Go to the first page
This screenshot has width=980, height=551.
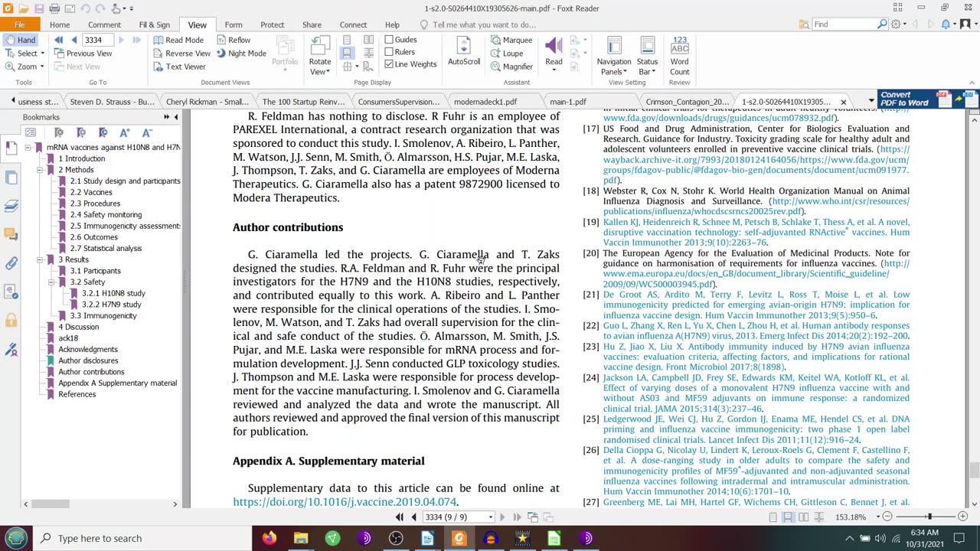coord(58,40)
